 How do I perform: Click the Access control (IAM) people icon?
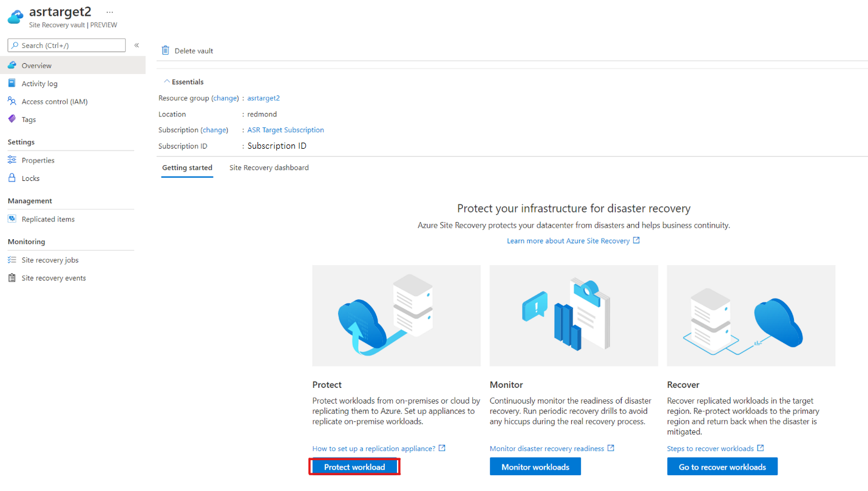click(x=12, y=101)
